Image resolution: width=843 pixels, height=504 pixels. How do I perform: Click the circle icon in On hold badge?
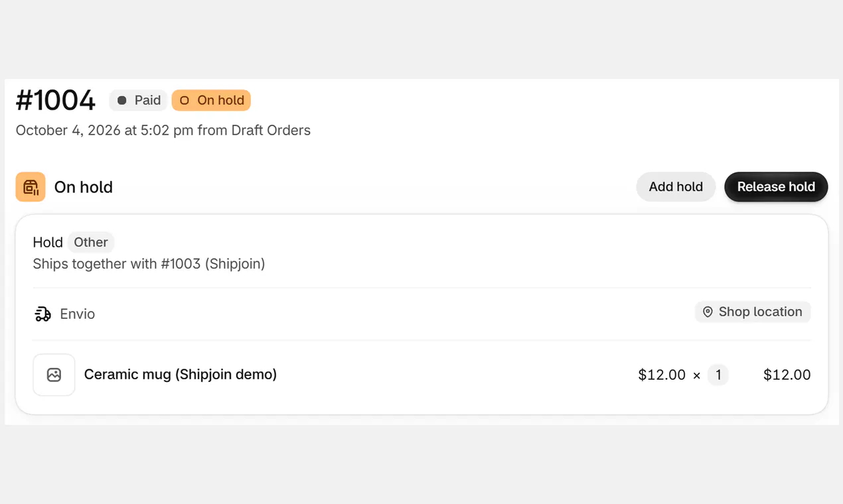(185, 100)
